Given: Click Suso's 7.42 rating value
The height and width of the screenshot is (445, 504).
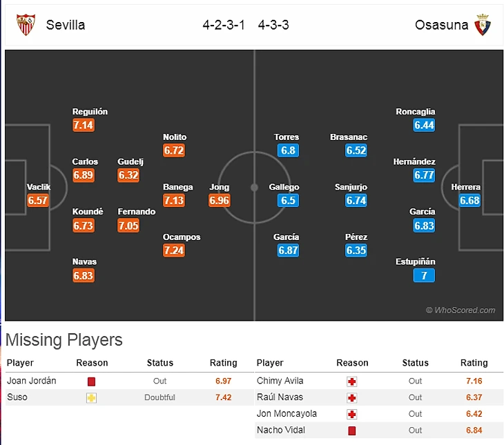Looking at the screenshot, I should (223, 397).
